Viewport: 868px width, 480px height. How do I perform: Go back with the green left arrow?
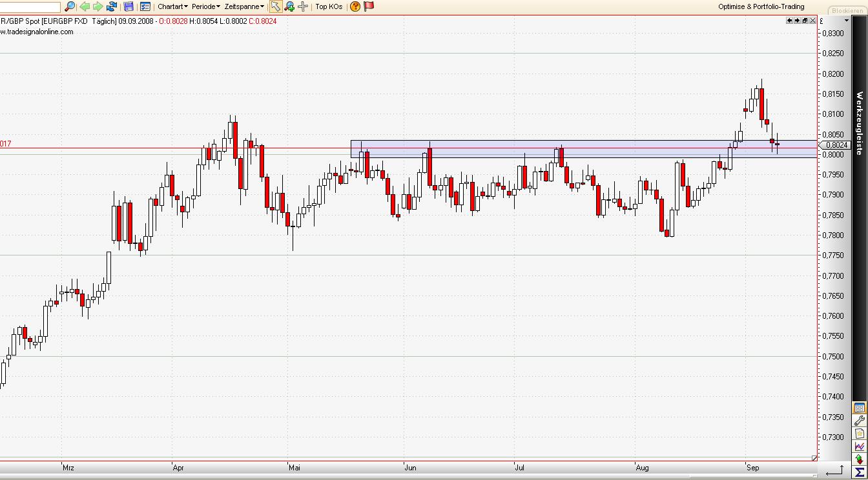pos(84,6)
